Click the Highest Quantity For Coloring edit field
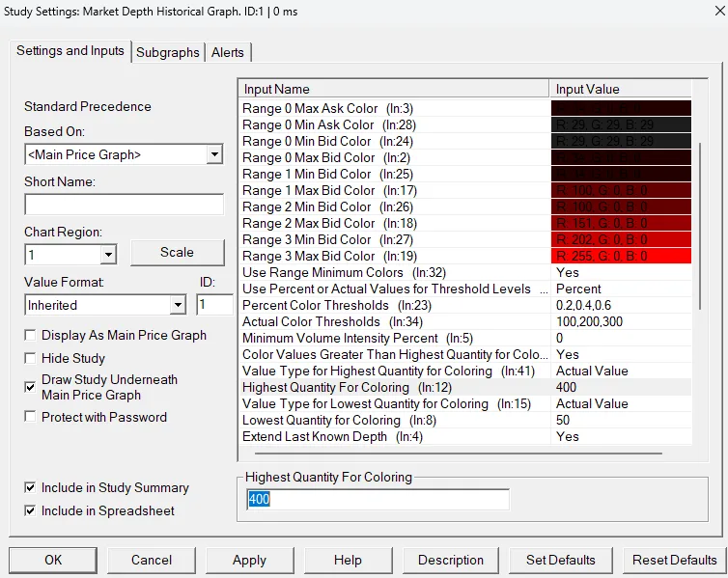The width and height of the screenshot is (728, 578). tap(378, 499)
